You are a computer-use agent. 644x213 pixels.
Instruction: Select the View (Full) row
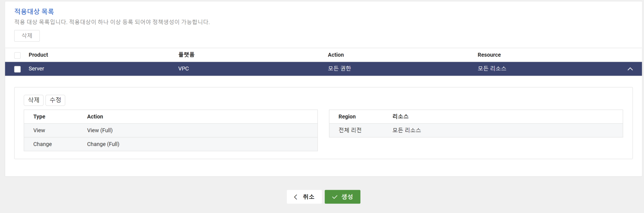100,130
